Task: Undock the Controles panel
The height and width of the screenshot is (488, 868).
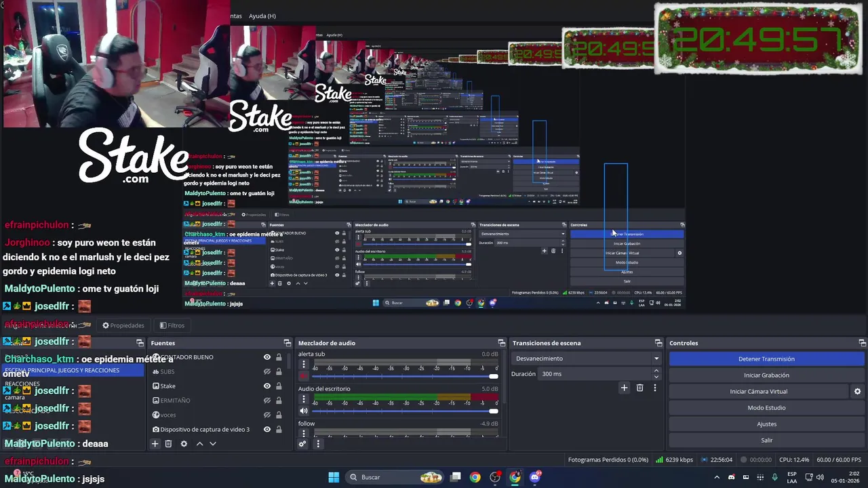Action: click(862, 343)
